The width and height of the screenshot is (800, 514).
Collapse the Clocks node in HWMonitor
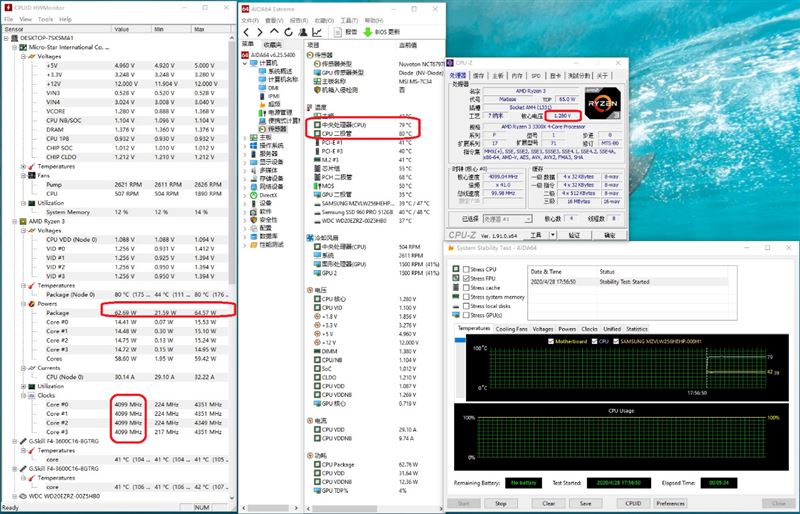click(23, 395)
